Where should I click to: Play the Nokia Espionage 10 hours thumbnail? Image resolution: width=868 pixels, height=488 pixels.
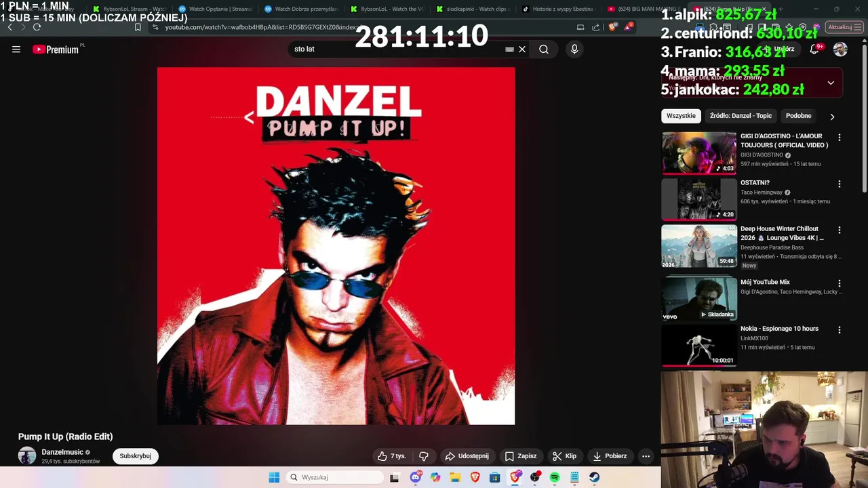click(x=699, y=346)
